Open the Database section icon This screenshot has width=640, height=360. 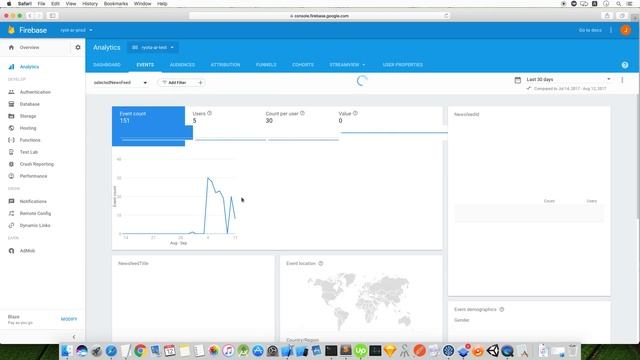(11, 104)
